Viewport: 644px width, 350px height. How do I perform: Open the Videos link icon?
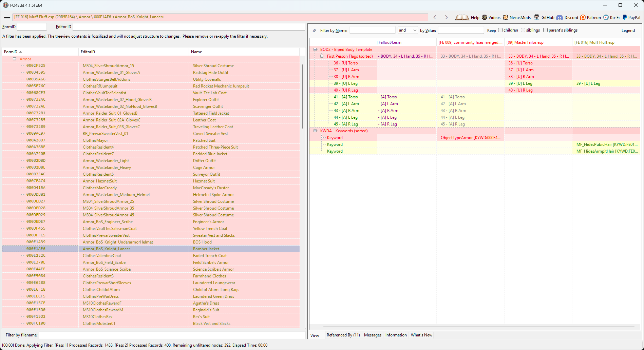485,17
